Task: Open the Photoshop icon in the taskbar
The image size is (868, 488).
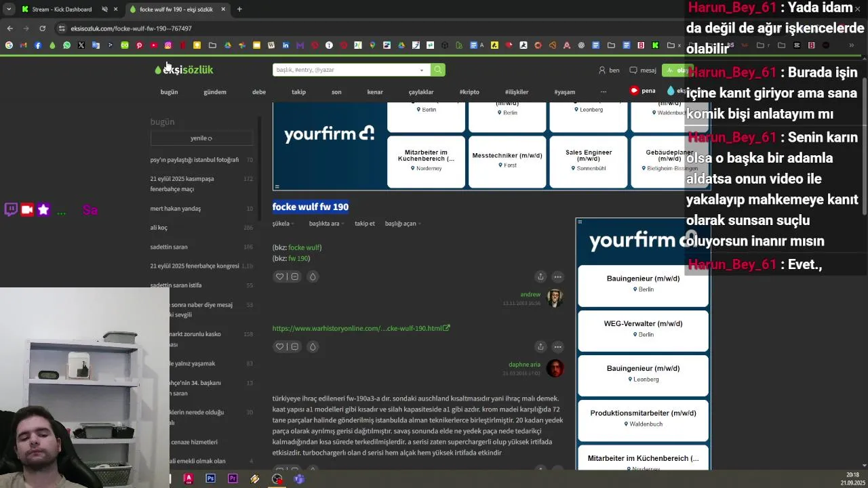Action: pos(210,479)
